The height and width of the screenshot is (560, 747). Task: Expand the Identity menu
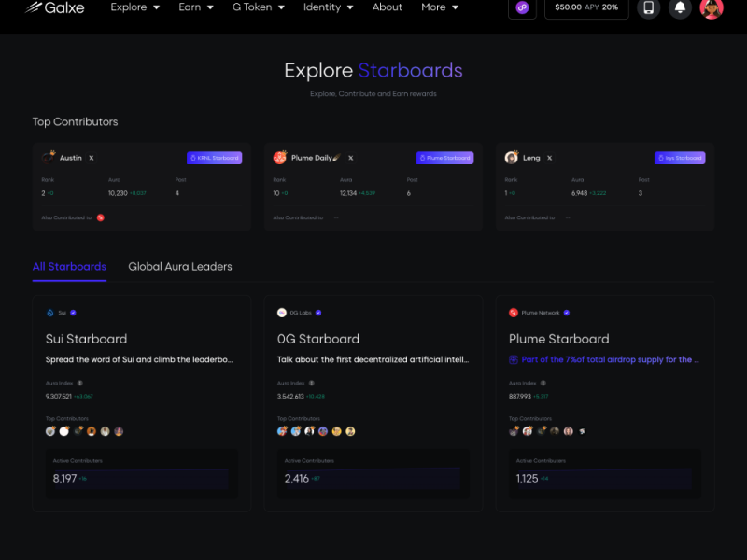coord(329,7)
